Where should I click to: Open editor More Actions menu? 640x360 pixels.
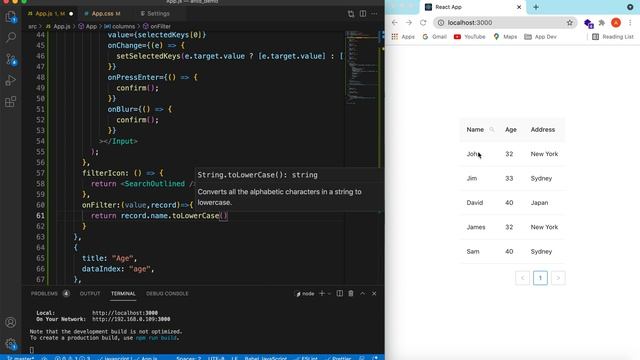tap(374, 14)
